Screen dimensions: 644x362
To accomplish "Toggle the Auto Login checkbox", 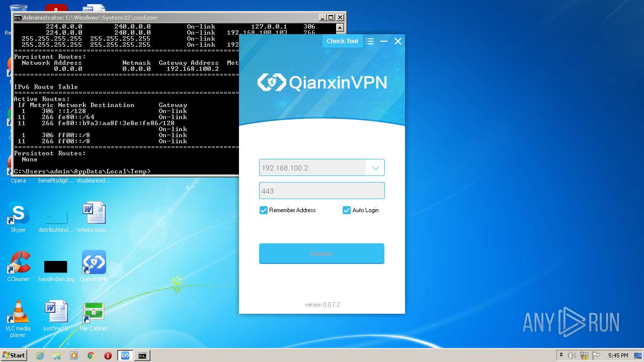I will point(346,210).
